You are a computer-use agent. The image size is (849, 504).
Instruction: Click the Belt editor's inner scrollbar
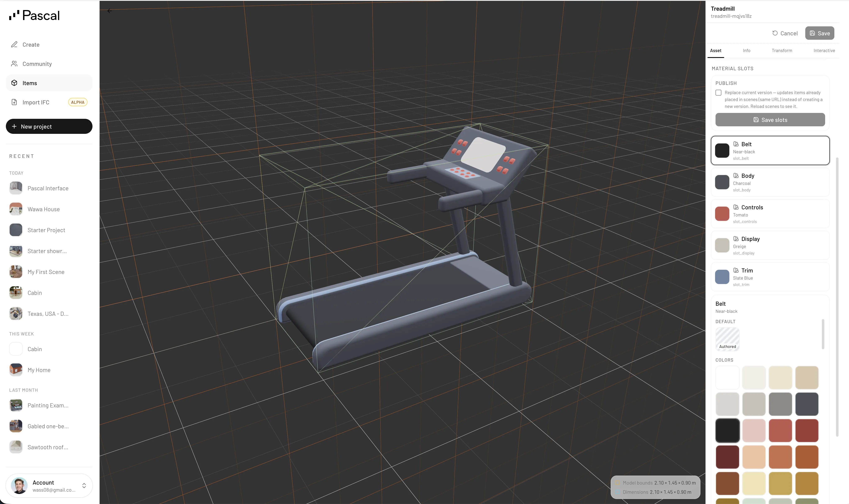pos(823,334)
